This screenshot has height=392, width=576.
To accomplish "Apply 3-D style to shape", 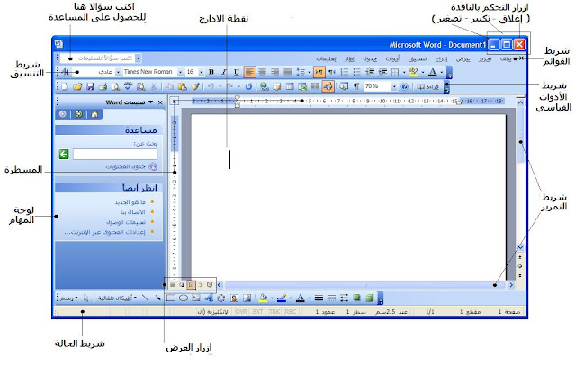I will point(370,298).
